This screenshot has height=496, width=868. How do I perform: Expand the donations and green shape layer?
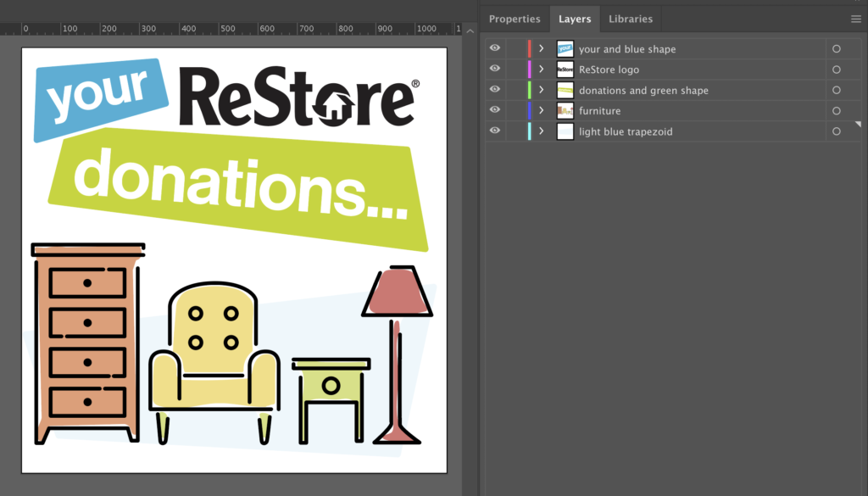(x=541, y=89)
